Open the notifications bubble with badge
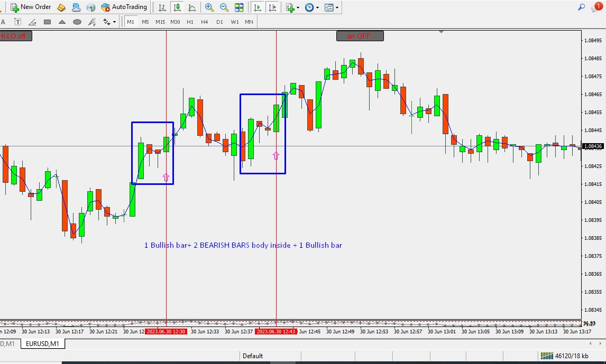This screenshot has width=606, height=364. [596, 7]
